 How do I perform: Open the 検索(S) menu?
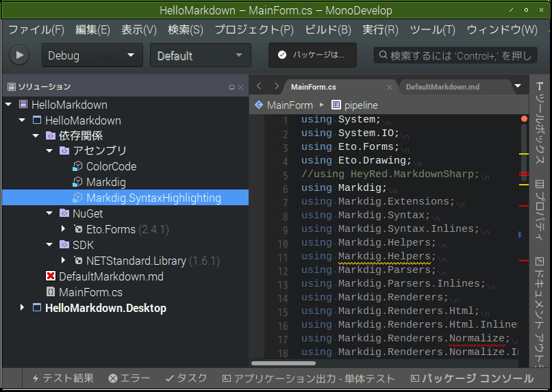coord(186,29)
